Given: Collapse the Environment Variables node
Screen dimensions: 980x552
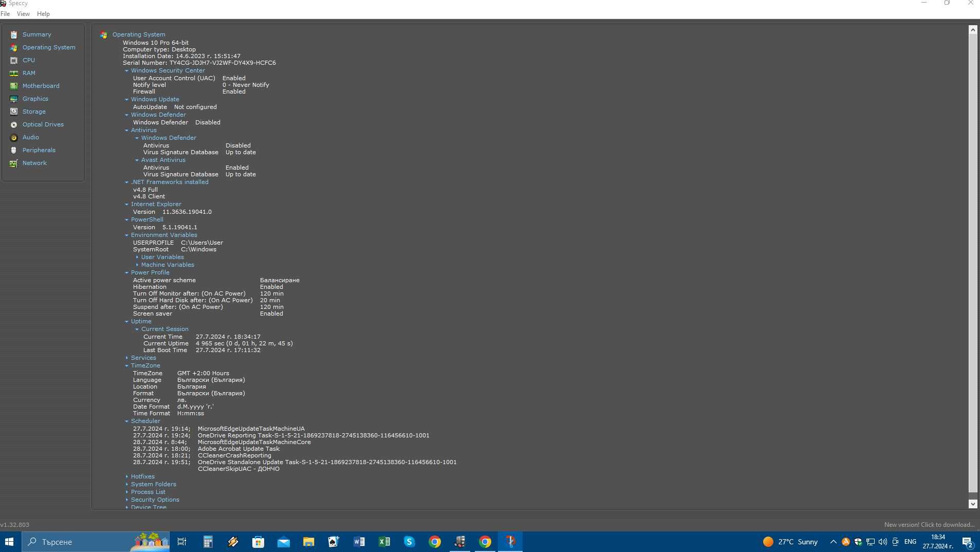Looking at the screenshot, I should [126, 235].
